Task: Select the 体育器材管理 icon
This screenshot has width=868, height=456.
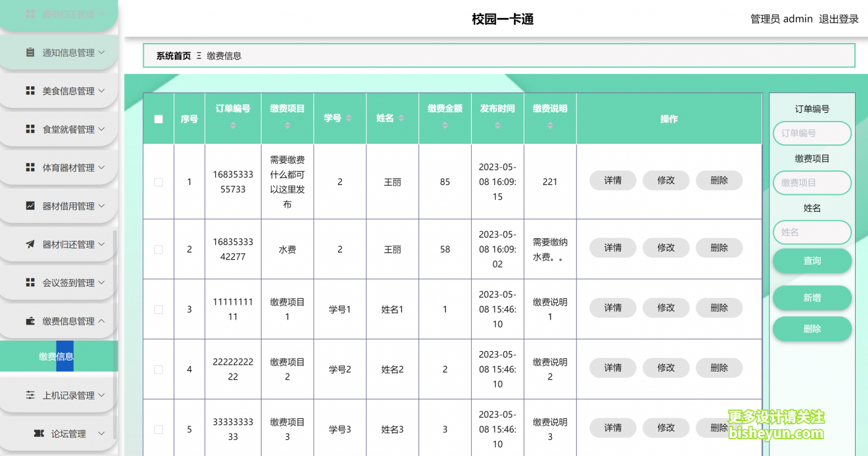Action: point(29,167)
